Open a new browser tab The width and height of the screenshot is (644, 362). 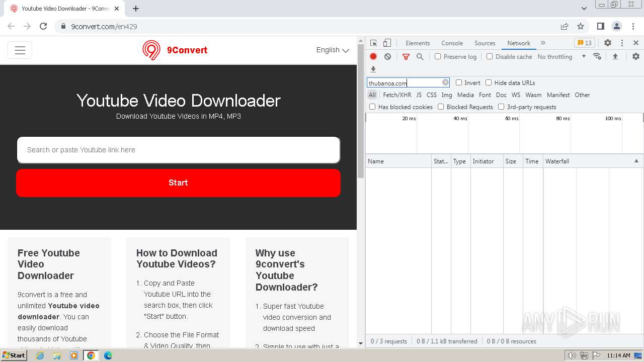coord(136,9)
